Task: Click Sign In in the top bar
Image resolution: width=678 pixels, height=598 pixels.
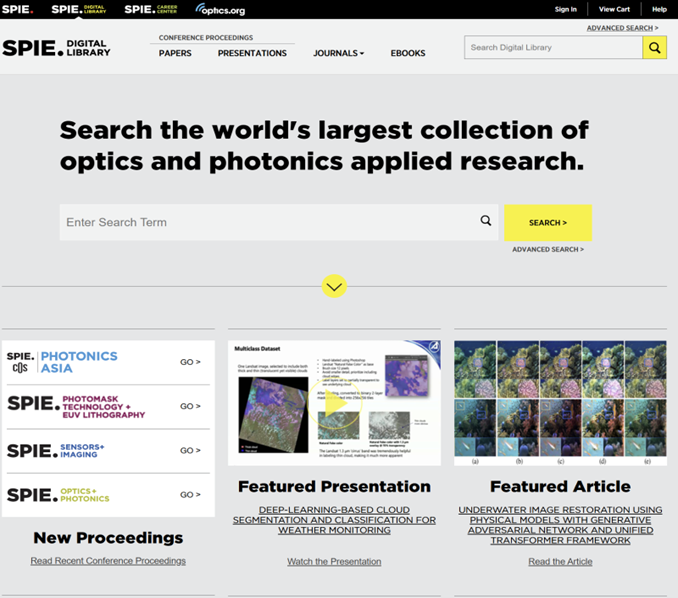Action: point(565,9)
